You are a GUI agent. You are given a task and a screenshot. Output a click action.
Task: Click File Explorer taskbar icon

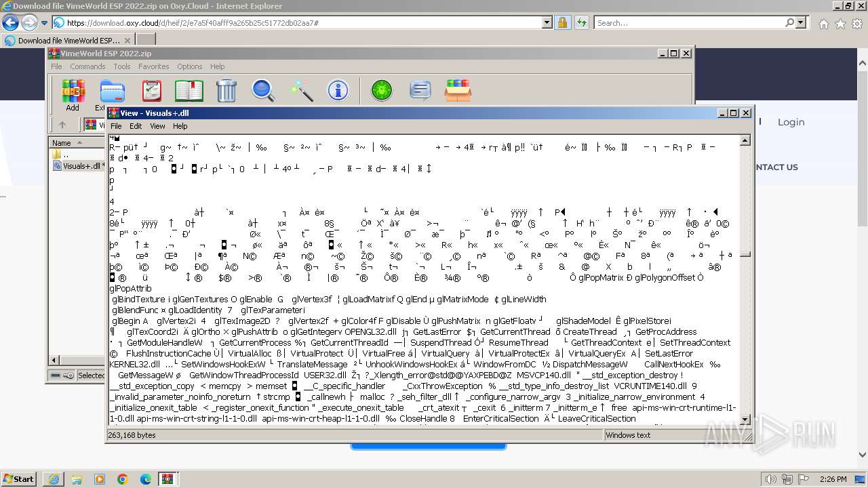pos(77,479)
